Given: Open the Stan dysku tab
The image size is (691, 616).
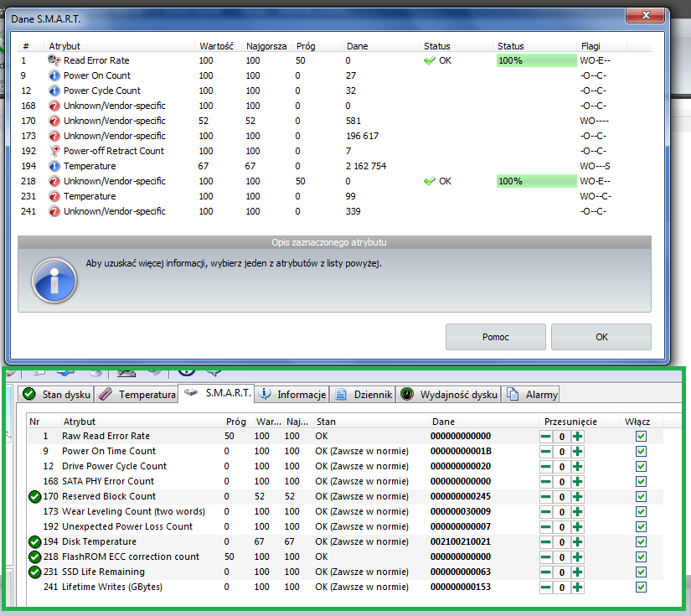Looking at the screenshot, I should point(57,394).
